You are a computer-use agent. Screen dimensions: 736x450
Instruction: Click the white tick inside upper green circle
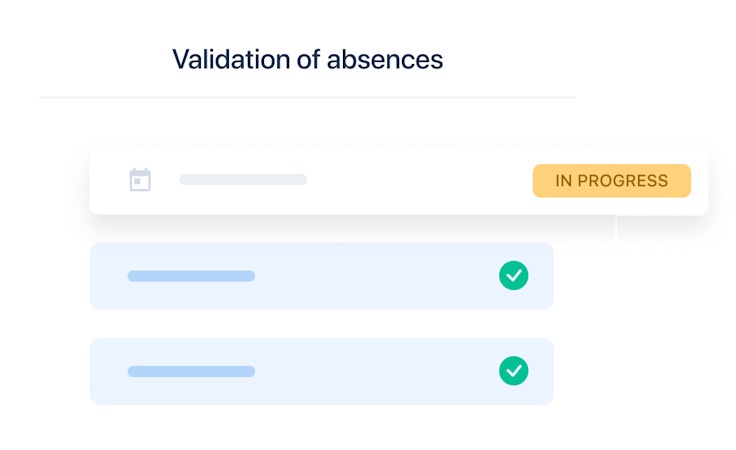point(514,275)
